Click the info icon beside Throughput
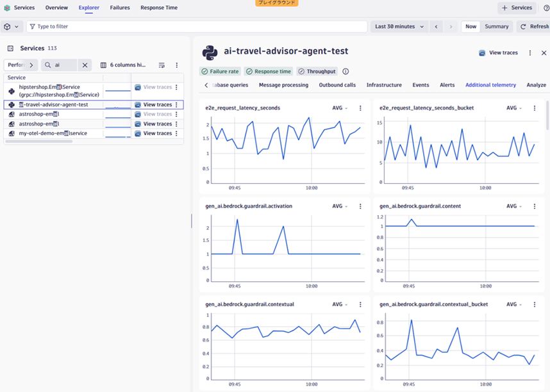 pyautogui.click(x=346, y=72)
